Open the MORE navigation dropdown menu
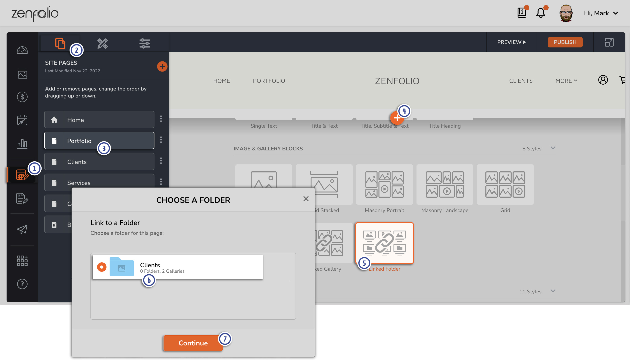 (x=566, y=81)
